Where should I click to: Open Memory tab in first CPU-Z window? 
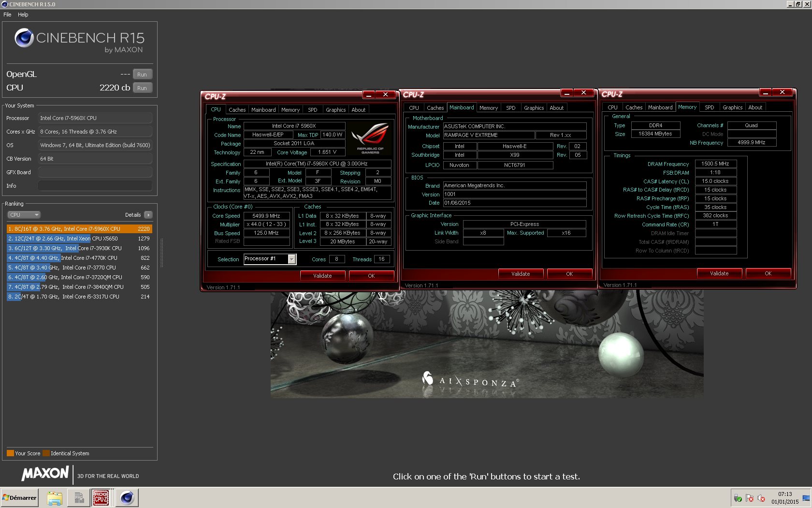pyautogui.click(x=290, y=110)
